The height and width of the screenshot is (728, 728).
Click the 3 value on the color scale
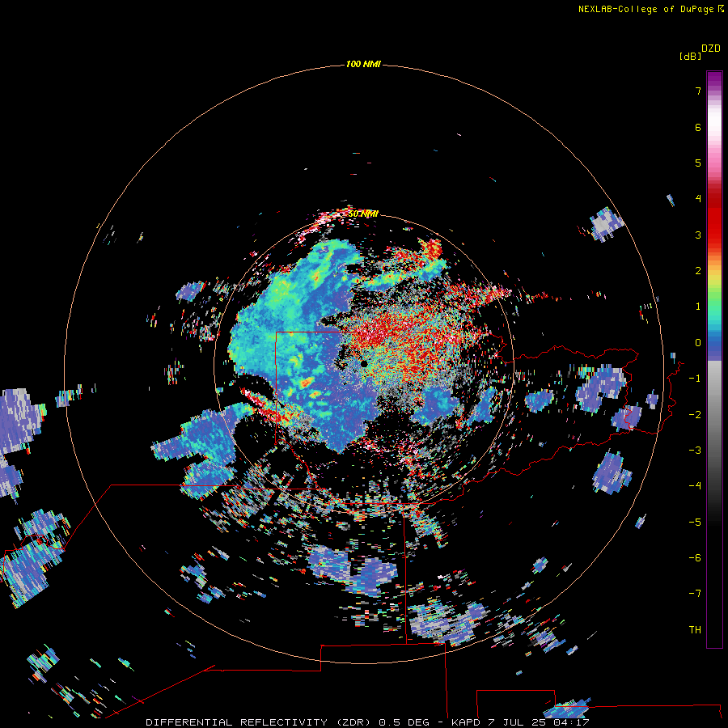[x=698, y=235]
